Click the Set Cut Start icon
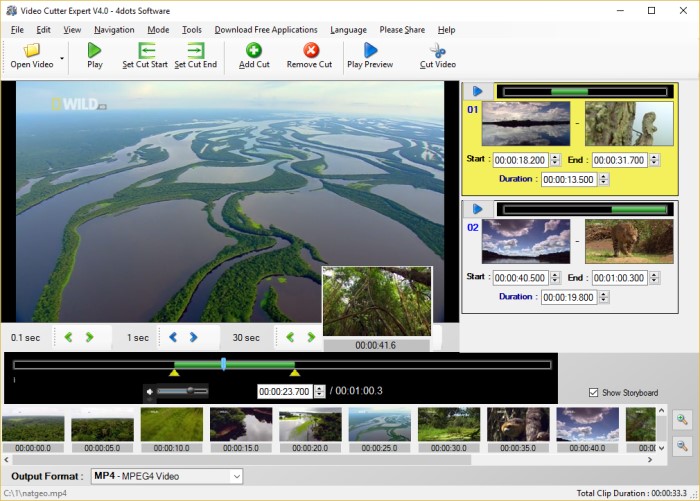 coord(145,50)
